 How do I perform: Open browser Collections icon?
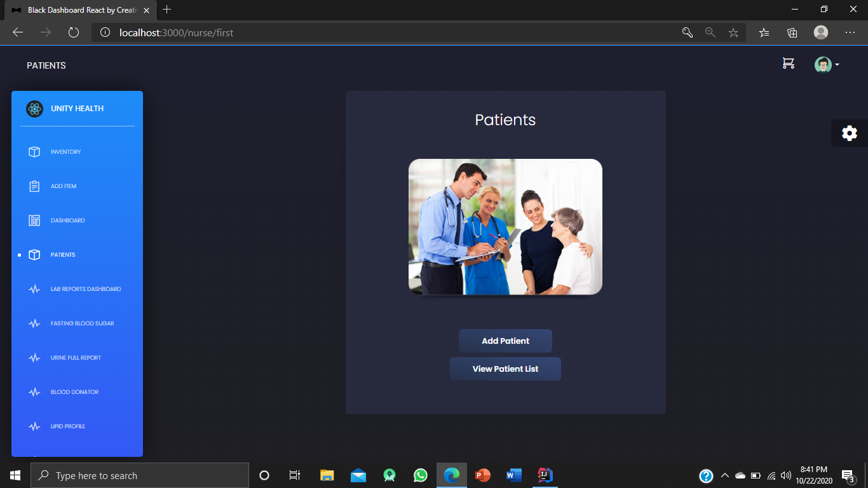coord(792,32)
